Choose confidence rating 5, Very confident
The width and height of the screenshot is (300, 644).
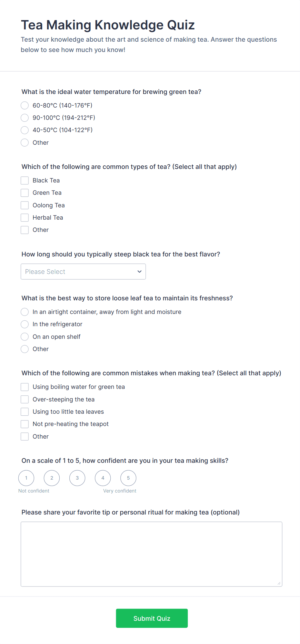pos(128,478)
